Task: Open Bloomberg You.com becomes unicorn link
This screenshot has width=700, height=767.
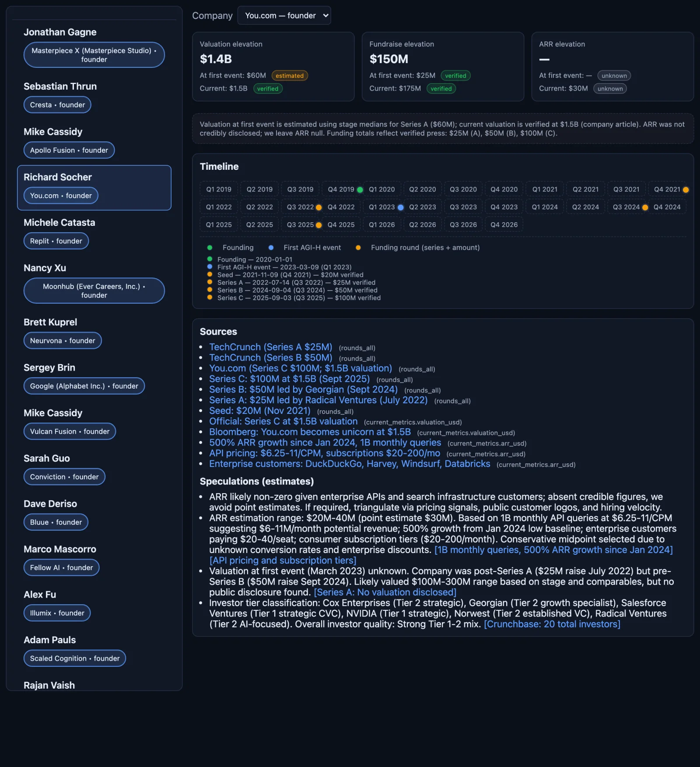Action: [310, 432]
